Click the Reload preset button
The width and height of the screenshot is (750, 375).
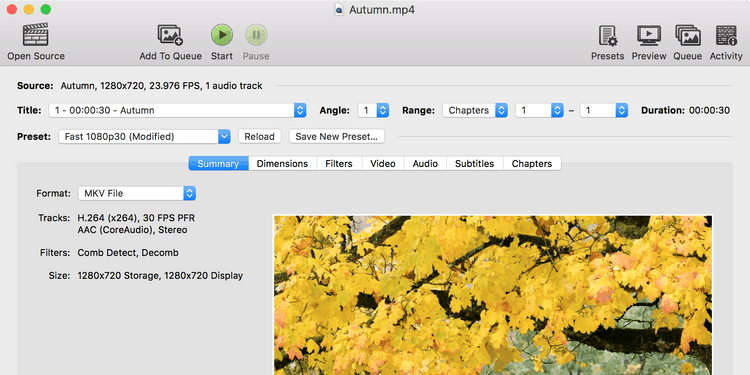(259, 136)
